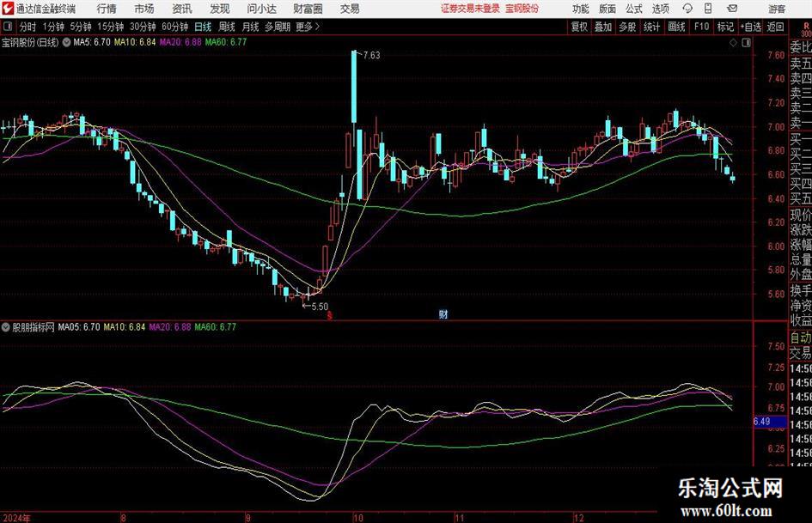Toggle the side panel icon at chart top-right

746,43
